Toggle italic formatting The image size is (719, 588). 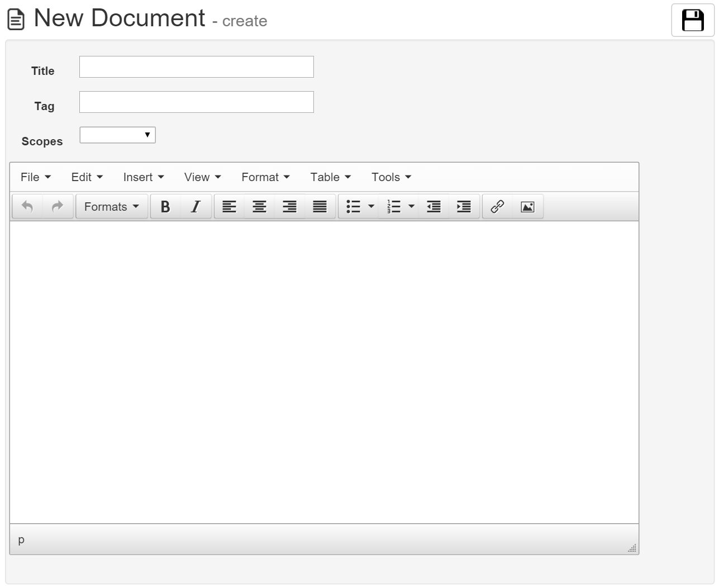tap(196, 207)
